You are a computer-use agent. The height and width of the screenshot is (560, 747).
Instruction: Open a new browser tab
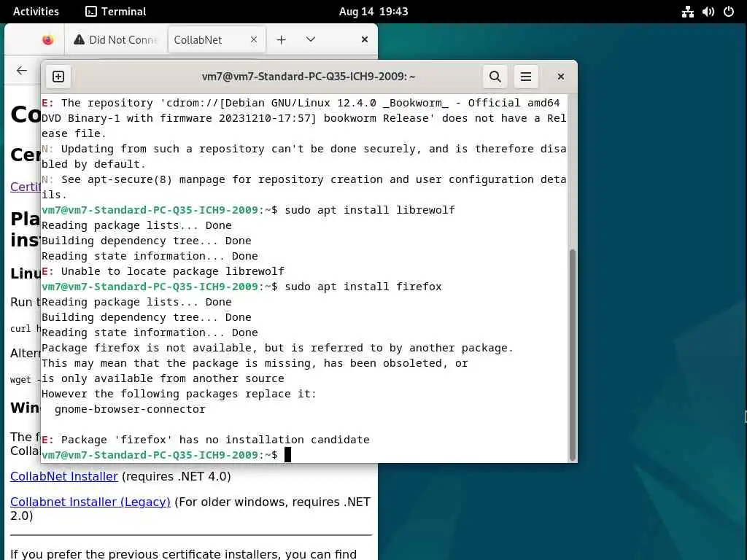coord(281,40)
